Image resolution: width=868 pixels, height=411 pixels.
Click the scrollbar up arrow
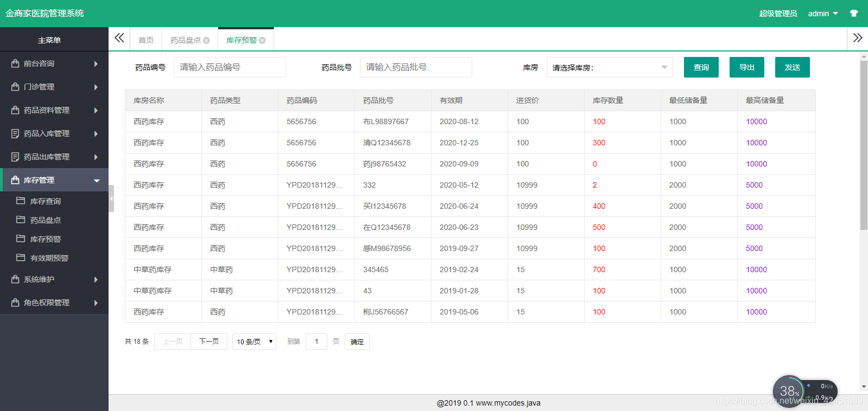click(x=864, y=56)
